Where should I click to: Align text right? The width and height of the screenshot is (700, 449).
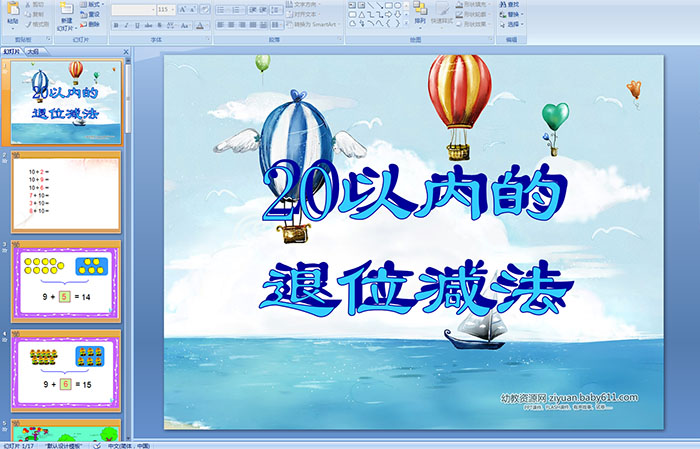pos(242,25)
